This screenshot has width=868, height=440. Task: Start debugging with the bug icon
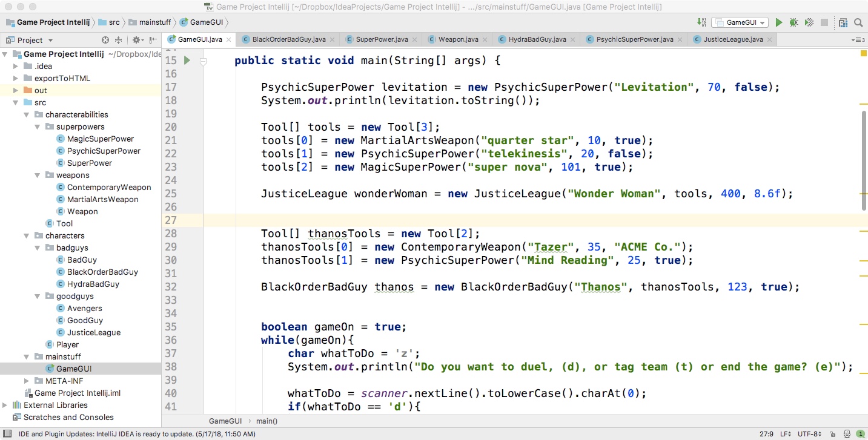click(793, 22)
